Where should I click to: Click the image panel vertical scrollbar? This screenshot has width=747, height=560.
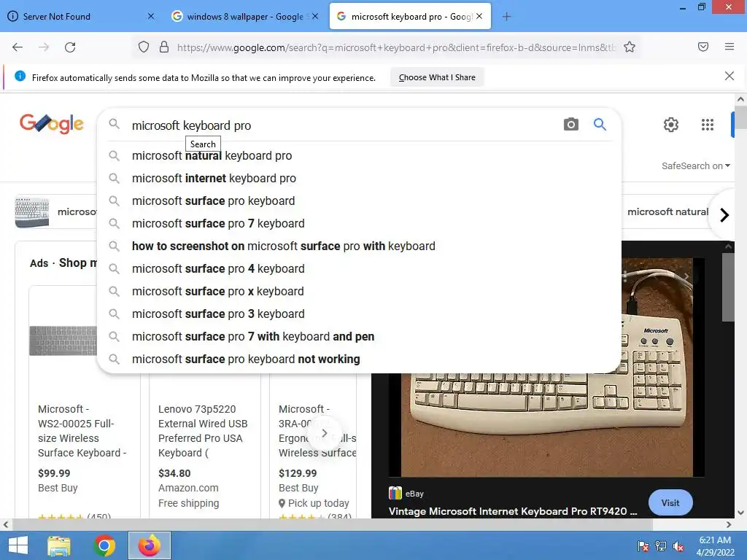pyautogui.click(x=728, y=287)
